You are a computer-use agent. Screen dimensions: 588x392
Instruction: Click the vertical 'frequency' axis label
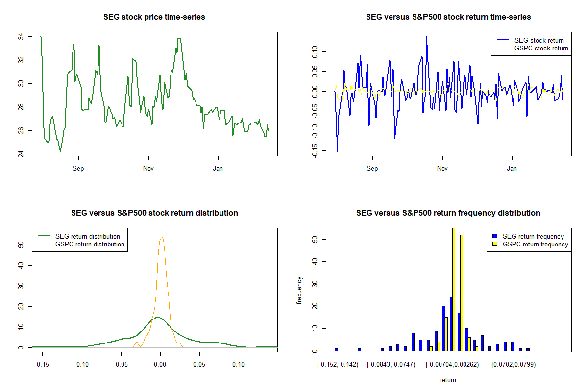click(299, 290)
